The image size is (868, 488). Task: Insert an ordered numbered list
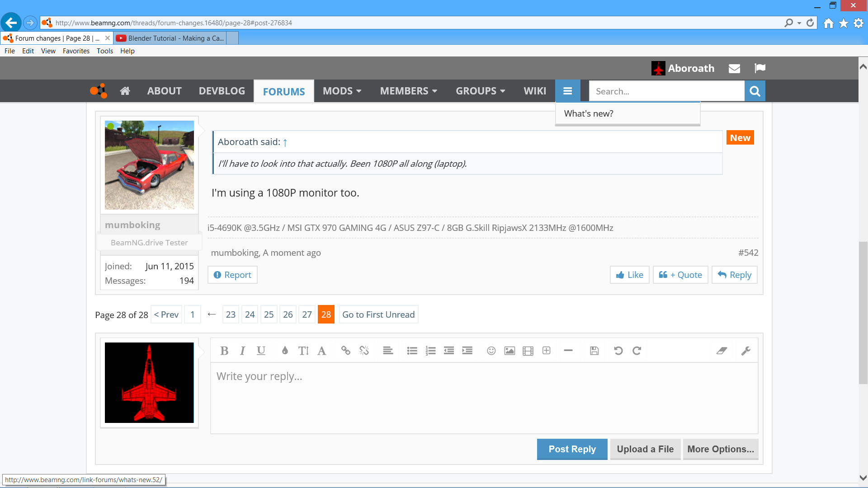[x=430, y=351]
